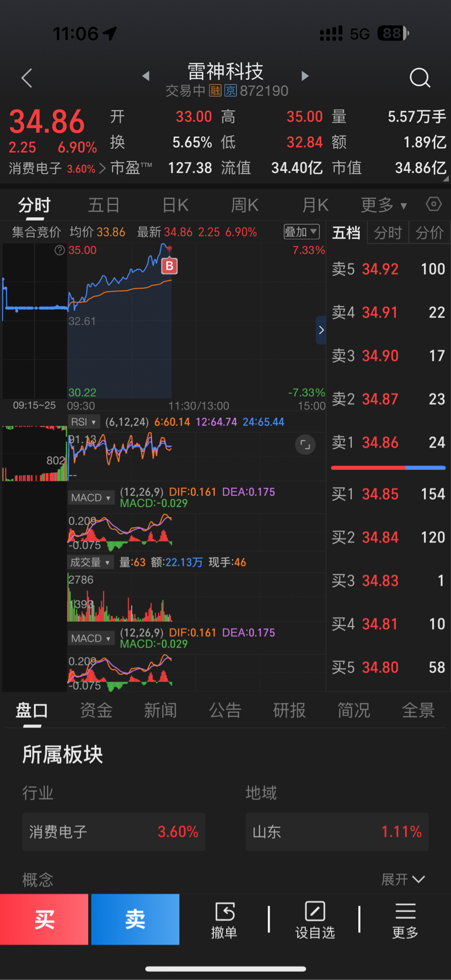Add to watchlist via 设自选 icon
451x980 pixels.
click(315, 920)
